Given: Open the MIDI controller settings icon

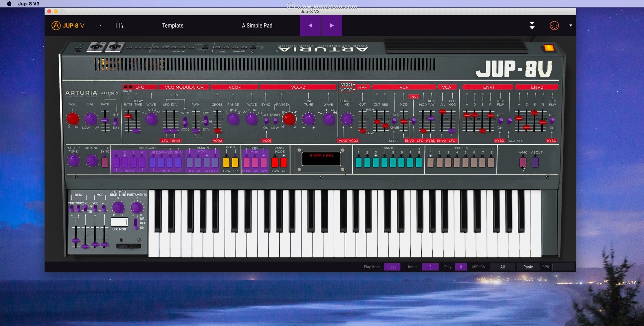Looking at the screenshot, I should tap(554, 26).
